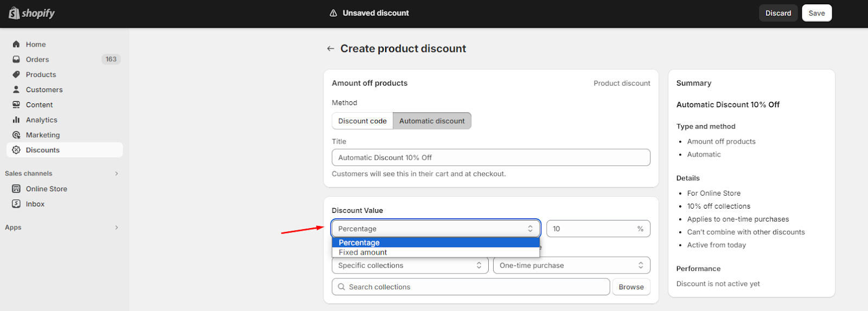Click the discount Title input field
Screen dimensions: 868x311
[x=491, y=158]
